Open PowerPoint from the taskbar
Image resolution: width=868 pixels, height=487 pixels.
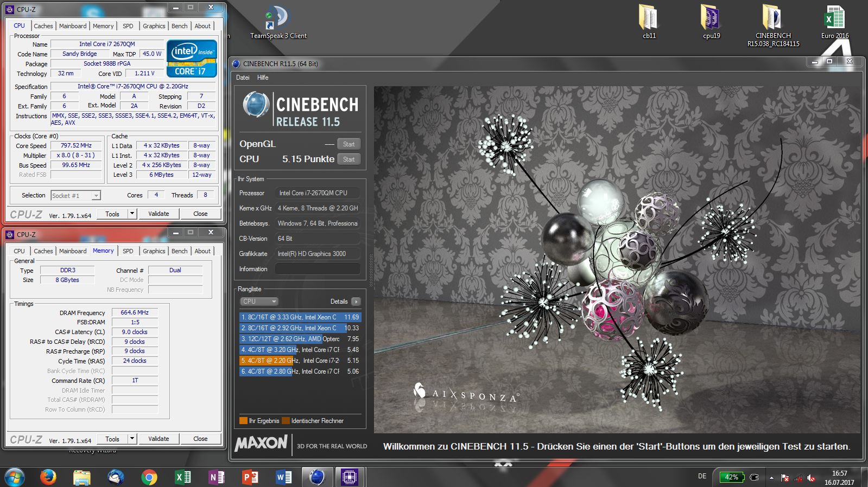[x=250, y=477]
